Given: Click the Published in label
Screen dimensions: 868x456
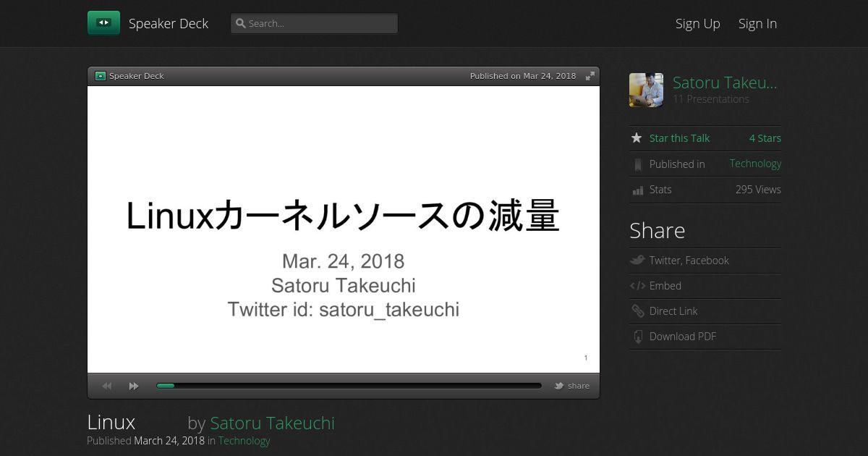Looking at the screenshot, I should click(x=677, y=164).
